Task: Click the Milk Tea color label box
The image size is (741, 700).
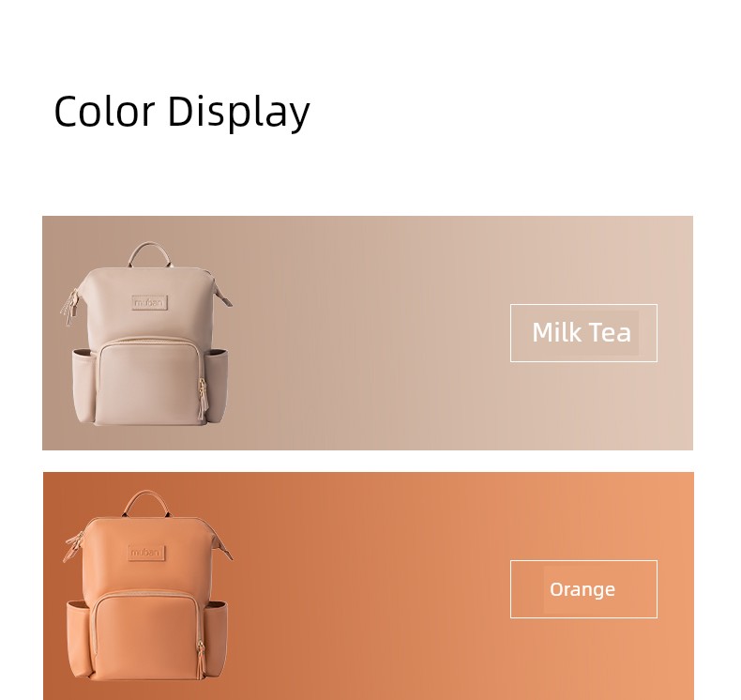Action: [583, 333]
